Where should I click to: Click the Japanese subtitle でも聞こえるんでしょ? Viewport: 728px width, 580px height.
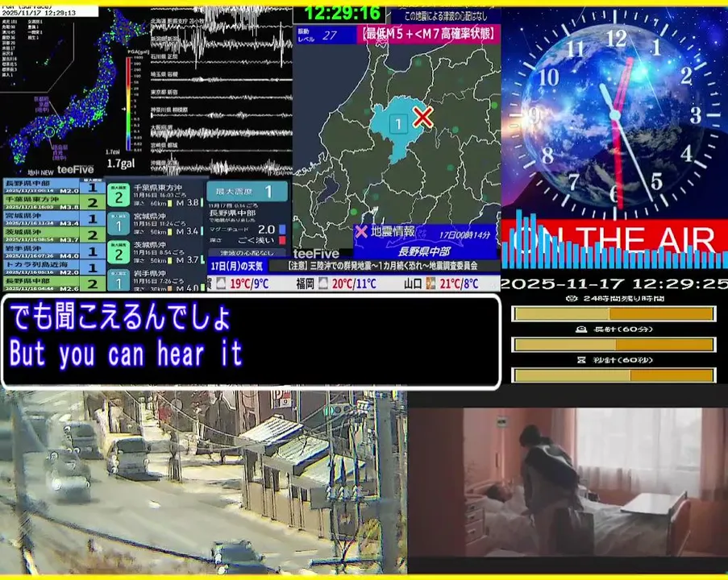(120, 317)
